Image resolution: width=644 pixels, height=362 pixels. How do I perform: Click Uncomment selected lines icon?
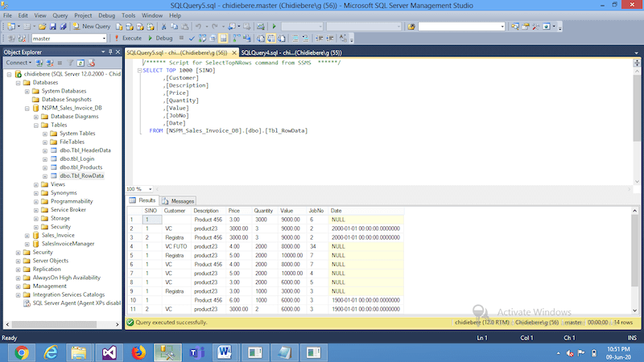point(306,38)
